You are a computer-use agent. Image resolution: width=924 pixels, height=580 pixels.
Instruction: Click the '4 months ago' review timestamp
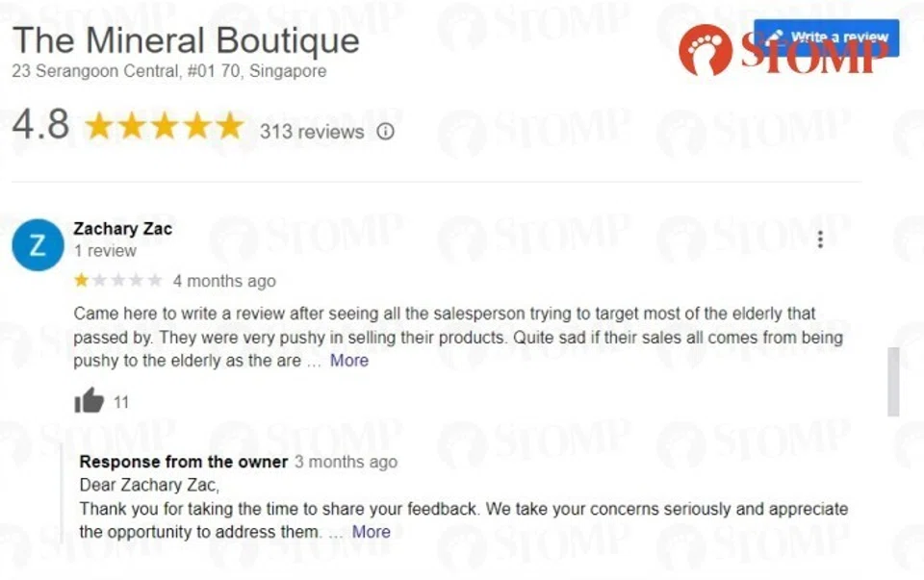point(224,281)
